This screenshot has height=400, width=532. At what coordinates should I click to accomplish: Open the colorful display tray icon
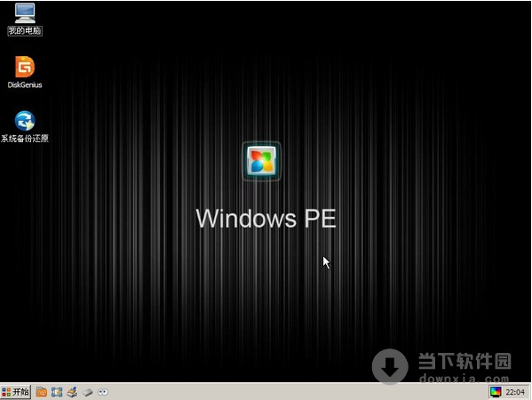tap(496, 392)
